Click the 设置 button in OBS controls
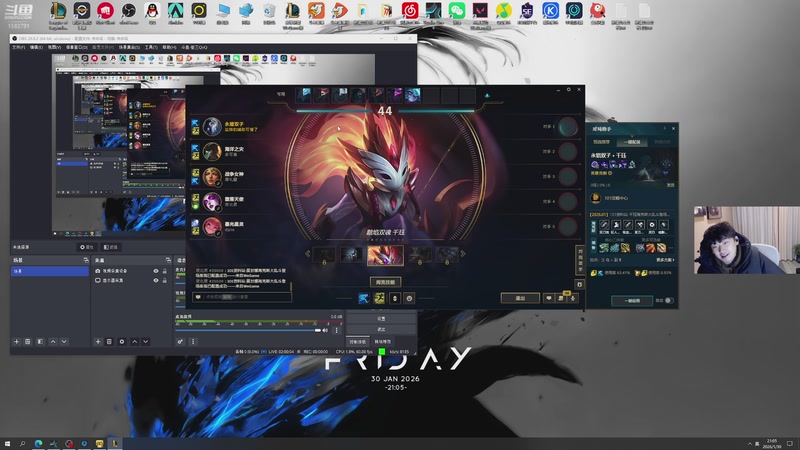This screenshot has width=800, height=450. (x=381, y=318)
